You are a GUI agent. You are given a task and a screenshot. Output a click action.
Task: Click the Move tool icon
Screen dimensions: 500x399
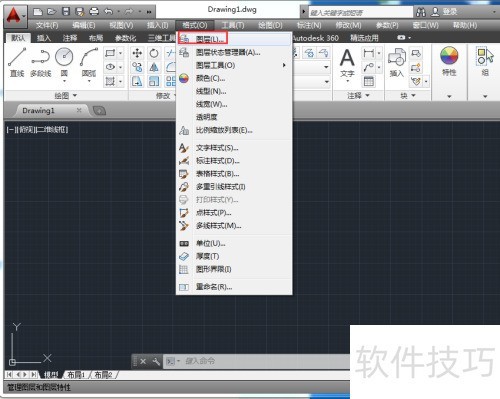click(x=137, y=53)
